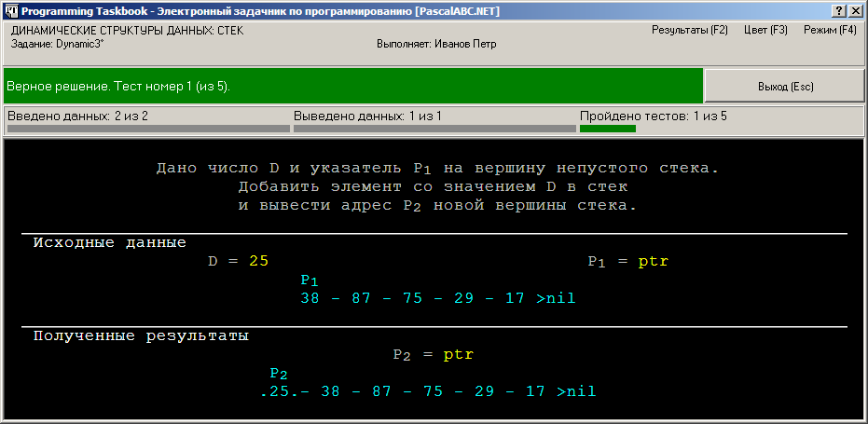Image resolution: width=868 pixels, height=424 pixels.
Task: Click the new stack top element .25.
Action: [x=280, y=392]
